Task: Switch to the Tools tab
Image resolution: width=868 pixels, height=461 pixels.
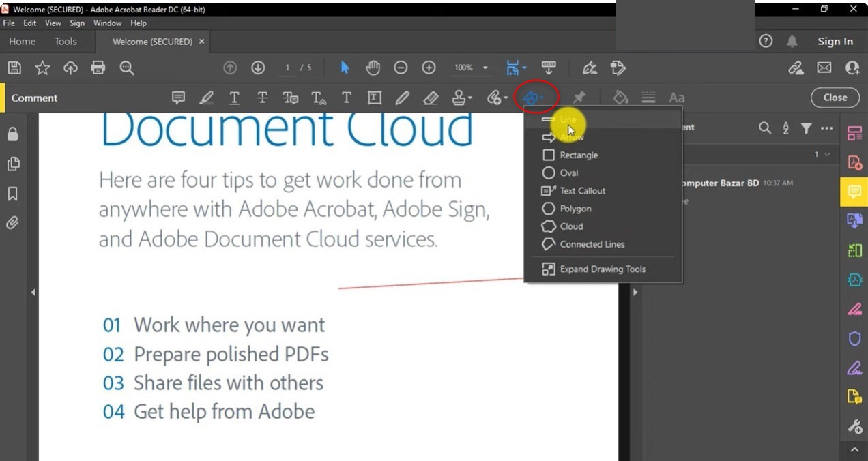Action: pyautogui.click(x=65, y=41)
